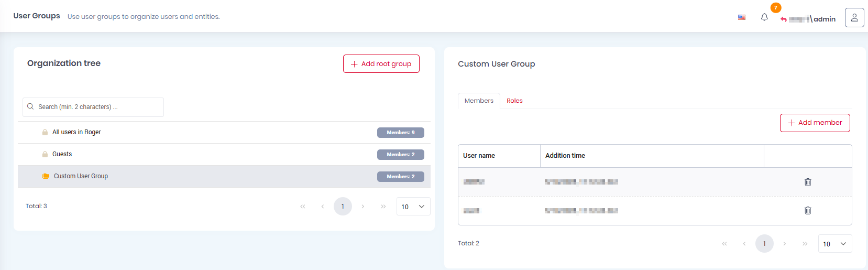The width and height of the screenshot is (868, 270).
Task: Delete the second member using trash icon
Action: point(808,210)
